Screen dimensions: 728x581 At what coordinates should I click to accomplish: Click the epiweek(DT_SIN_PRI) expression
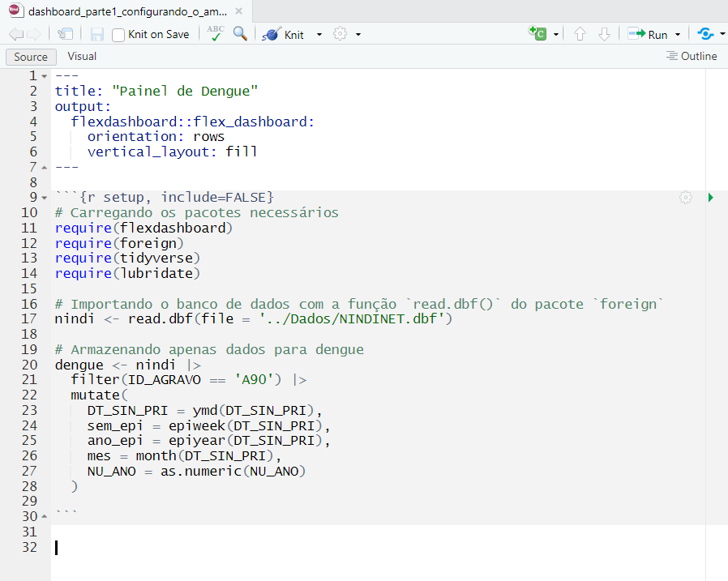pyautogui.click(x=245, y=425)
